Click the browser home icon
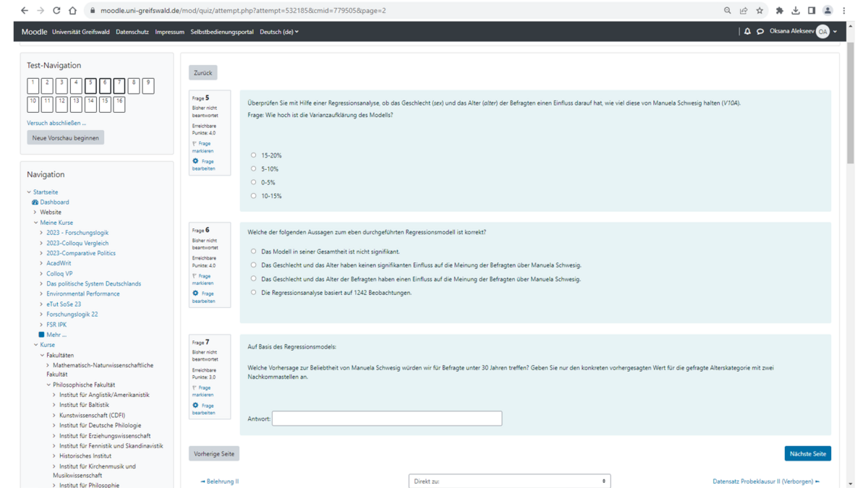 click(x=72, y=11)
